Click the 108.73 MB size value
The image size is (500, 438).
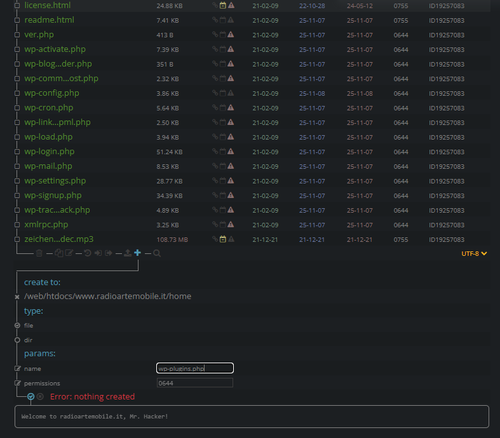pyautogui.click(x=172, y=240)
